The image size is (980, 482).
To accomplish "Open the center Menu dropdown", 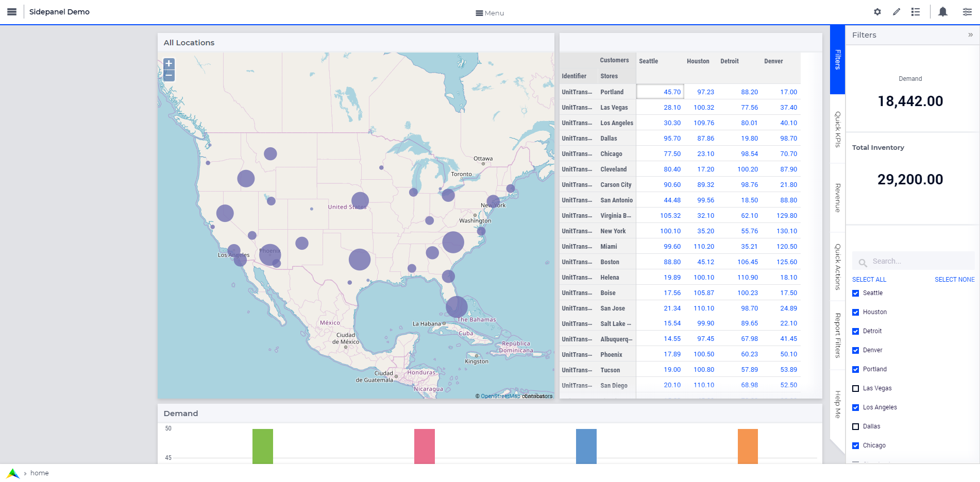I will [x=489, y=13].
